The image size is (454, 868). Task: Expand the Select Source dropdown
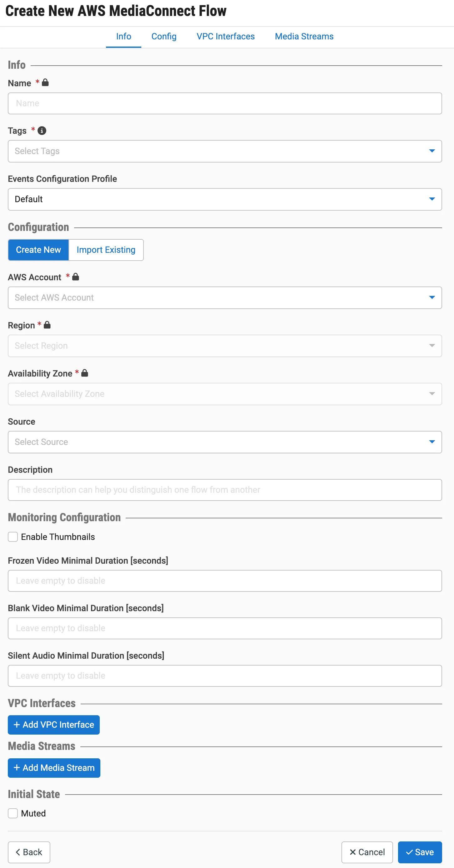[x=225, y=442]
